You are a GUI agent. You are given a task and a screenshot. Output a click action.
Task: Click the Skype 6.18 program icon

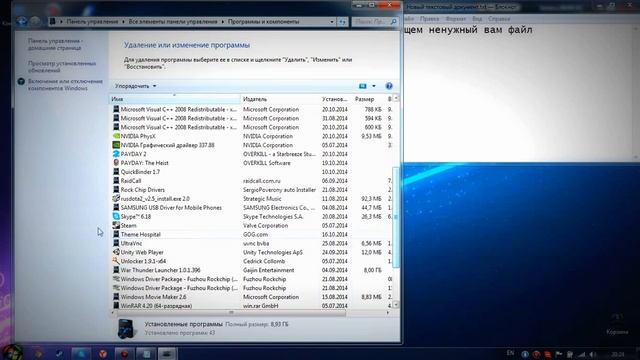pos(116,216)
